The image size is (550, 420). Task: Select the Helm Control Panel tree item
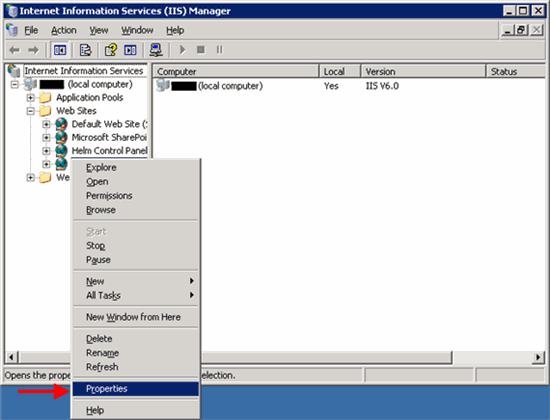109,151
